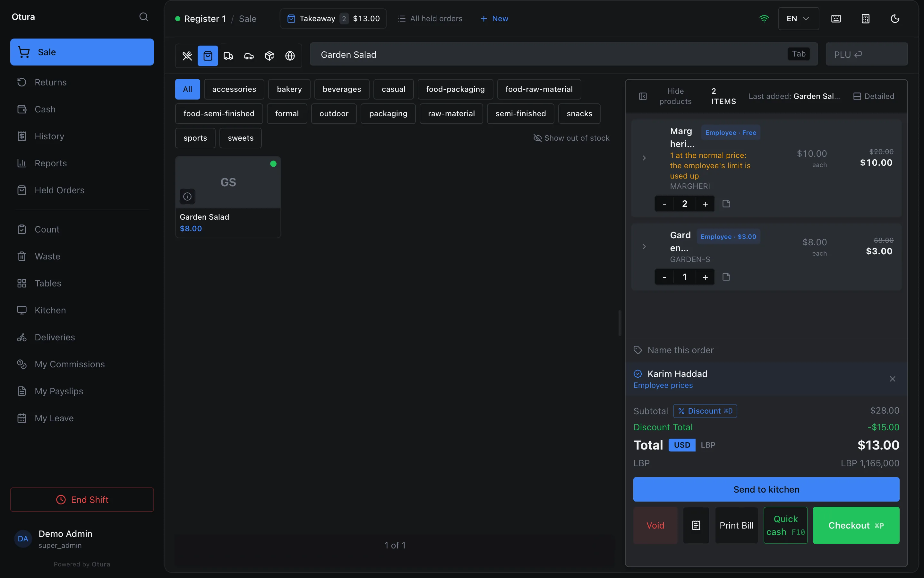Click the green Checkout button

[856, 525]
